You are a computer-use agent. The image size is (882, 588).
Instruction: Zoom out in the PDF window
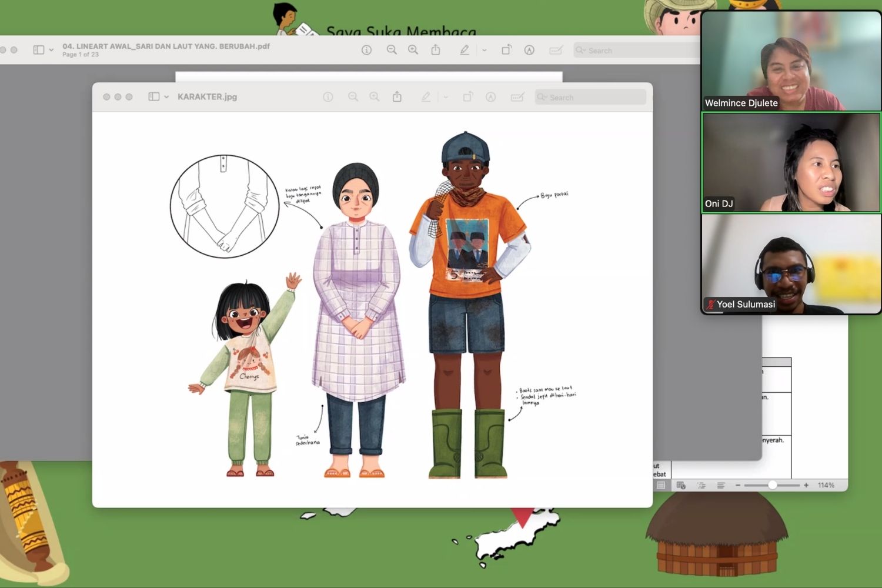pos(392,50)
